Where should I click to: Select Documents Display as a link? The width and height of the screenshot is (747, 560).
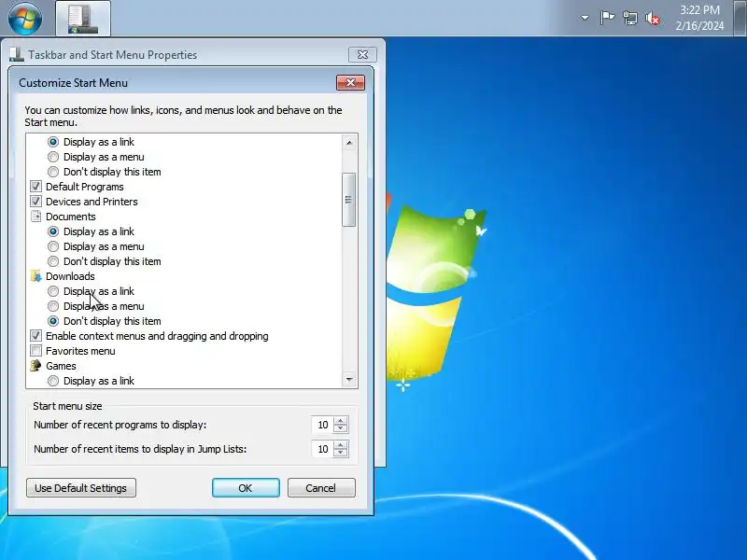53,231
